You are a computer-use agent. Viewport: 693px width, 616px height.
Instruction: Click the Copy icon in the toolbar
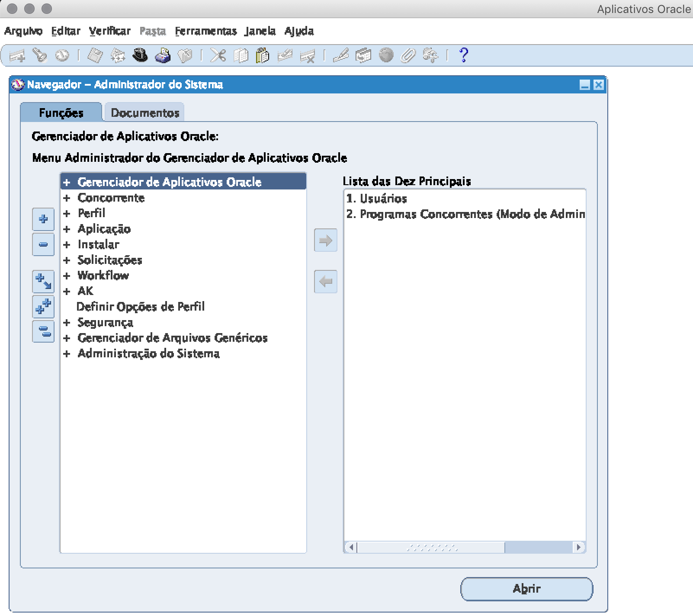(241, 55)
